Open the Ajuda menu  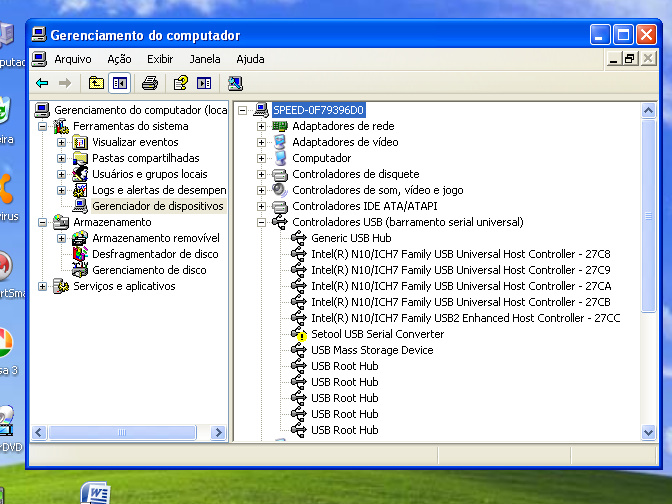250,59
